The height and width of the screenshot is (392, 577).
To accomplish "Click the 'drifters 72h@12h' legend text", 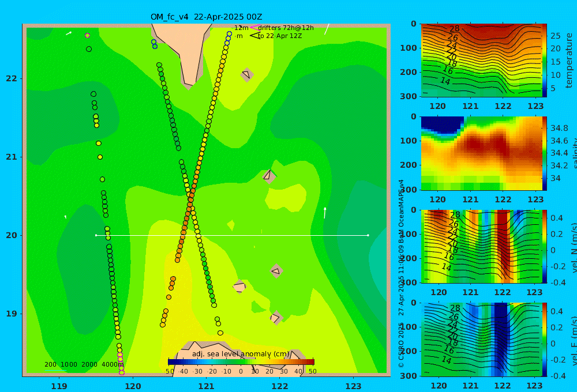I will tap(286, 28).
